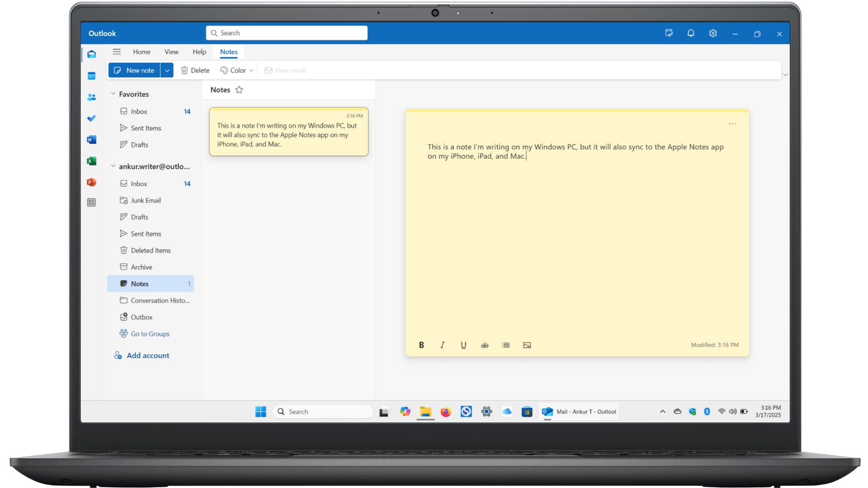The width and height of the screenshot is (868, 488).
Task: Create a New note
Action: [x=134, y=70]
